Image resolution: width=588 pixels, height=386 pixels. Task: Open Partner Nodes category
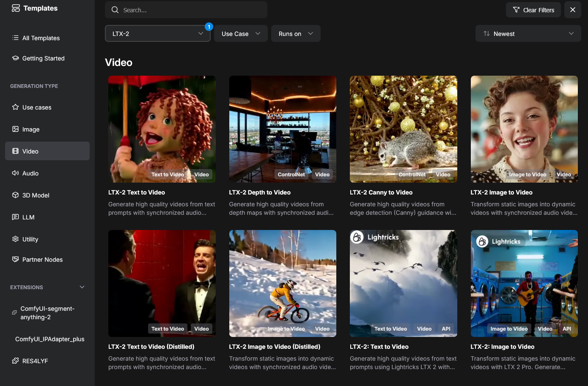(x=47, y=259)
